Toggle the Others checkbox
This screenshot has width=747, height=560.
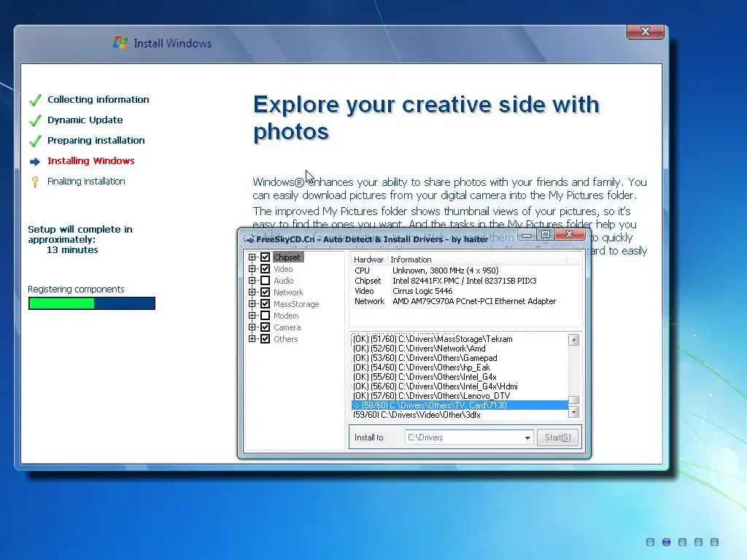[x=266, y=339]
